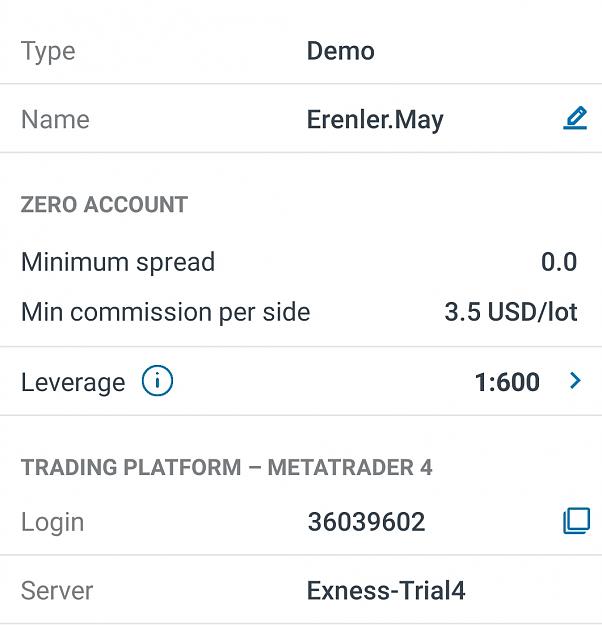Viewport: 602px width, 625px height.
Task: Copy the login number with copy icon
Action: tap(576, 520)
